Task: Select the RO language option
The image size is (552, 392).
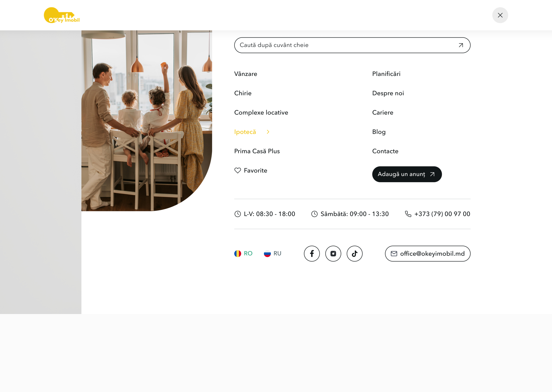Action: pyautogui.click(x=243, y=253)
